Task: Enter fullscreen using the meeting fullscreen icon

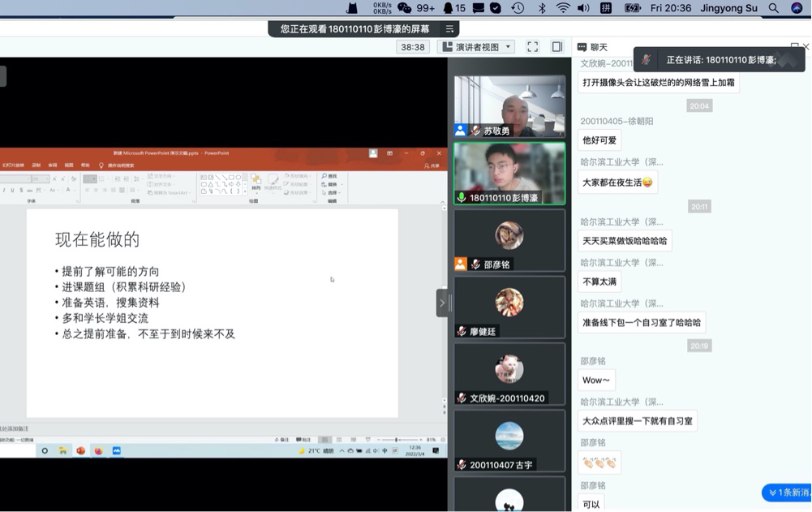Action: (532, 46)
